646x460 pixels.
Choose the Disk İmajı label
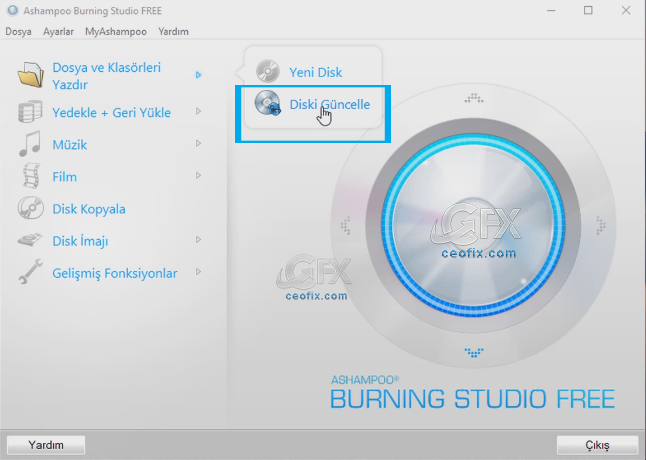(80, 241)
